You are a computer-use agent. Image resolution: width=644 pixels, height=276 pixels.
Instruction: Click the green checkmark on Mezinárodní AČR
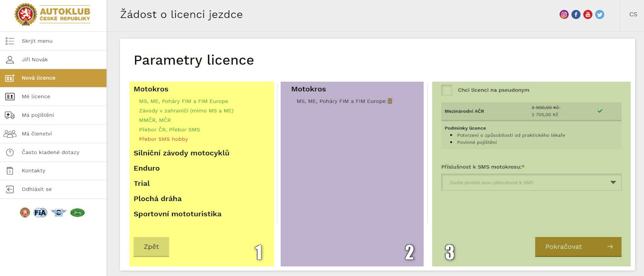coord(600,111)
